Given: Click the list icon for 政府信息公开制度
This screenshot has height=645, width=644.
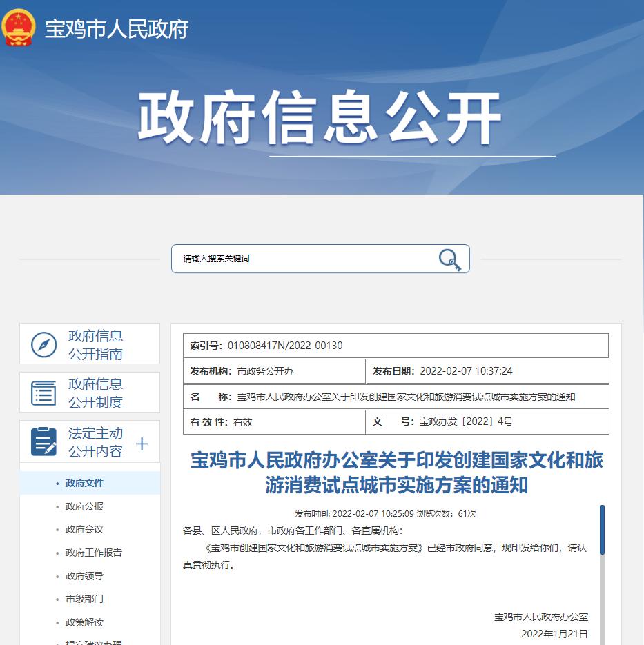Looking at the screenshot, I should coord(44,393).
